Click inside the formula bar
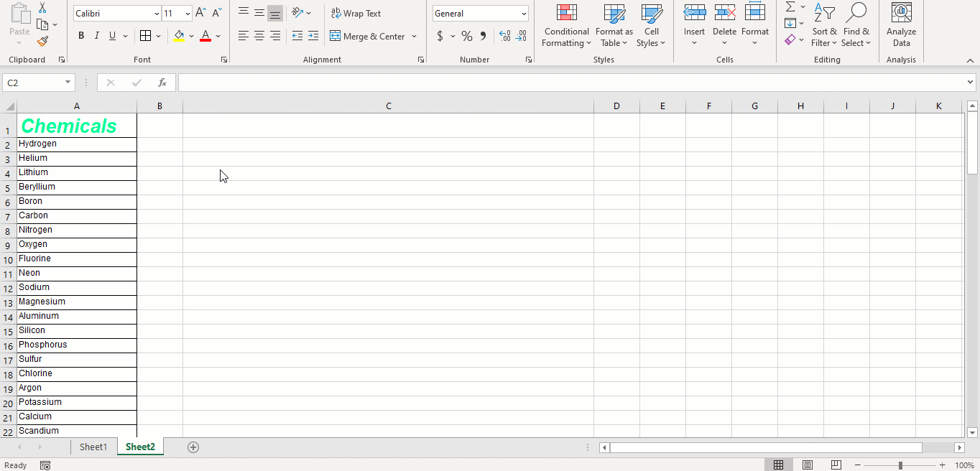This screenshot has height=471, width=980. pos(503,82)
